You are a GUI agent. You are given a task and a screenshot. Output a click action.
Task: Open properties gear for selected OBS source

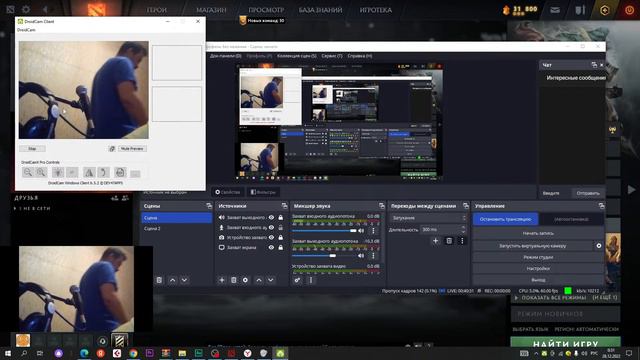tap(245, 280)
